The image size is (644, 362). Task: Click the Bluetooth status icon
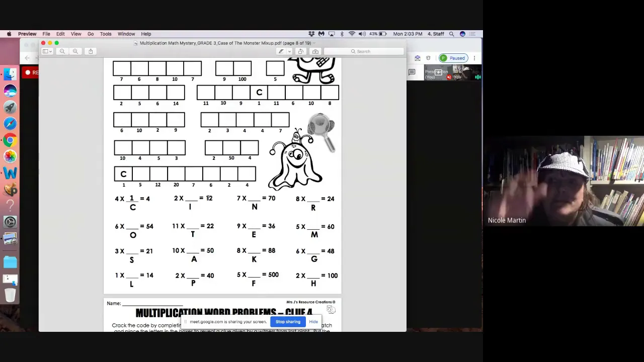pos(342,34)
